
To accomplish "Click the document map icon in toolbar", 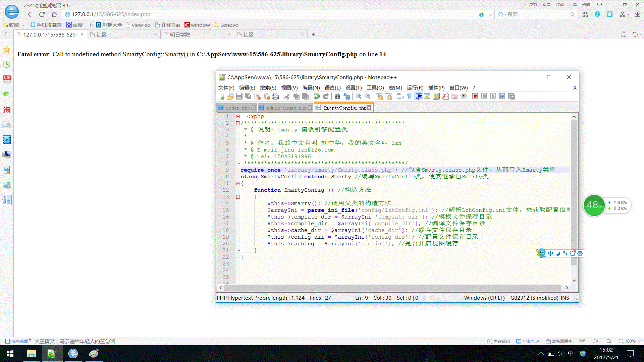I will (x=436, y=97).
